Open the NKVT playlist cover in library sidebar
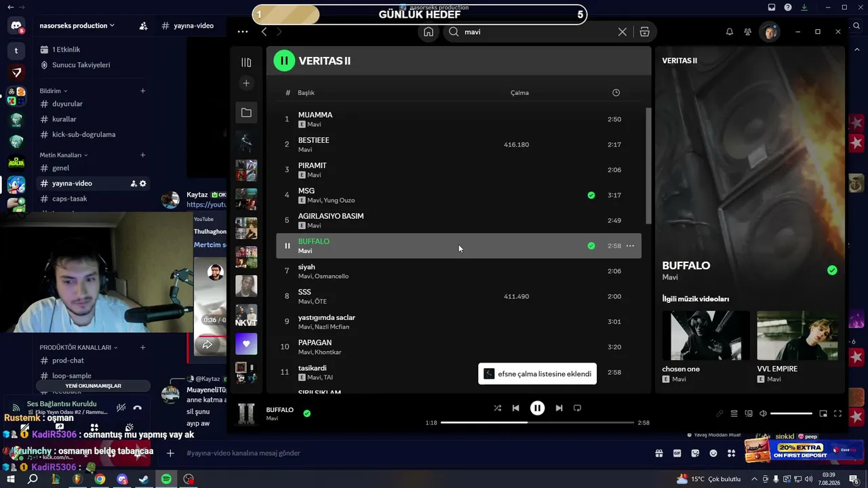 click(x=246, y=315)
